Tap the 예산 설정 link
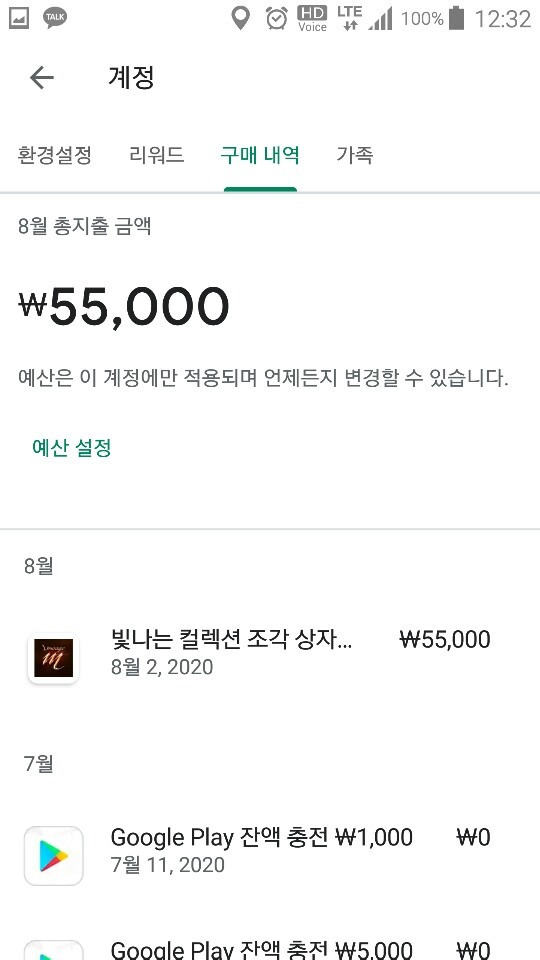 [x=72, y=448]
